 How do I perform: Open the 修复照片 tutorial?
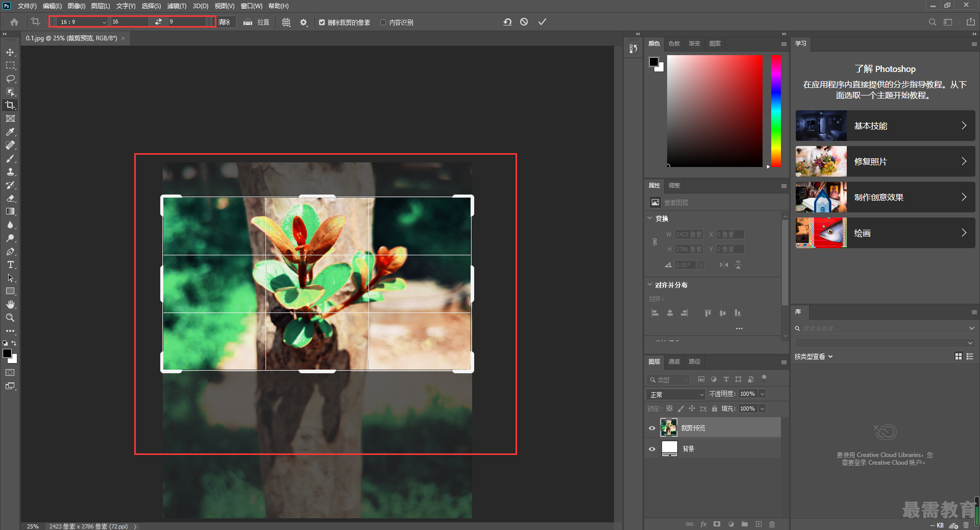[x=885, y=161]
